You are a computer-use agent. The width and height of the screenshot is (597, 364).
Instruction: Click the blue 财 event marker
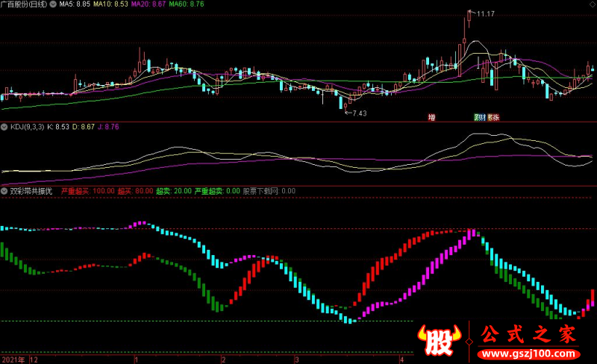pyautogui.click(x=482, y=117)
